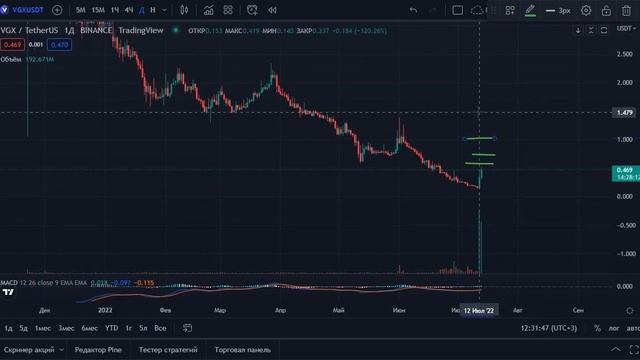Select the 1Ч hourly timeframe
Image resolution: width=640 pixels, height=360 pixels.
click(115, 10)
